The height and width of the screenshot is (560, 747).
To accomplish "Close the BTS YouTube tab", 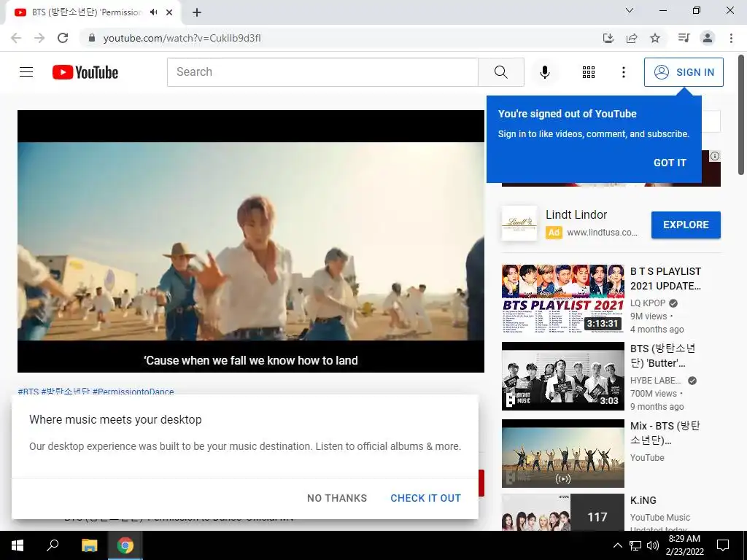I will (x=169, y=12).
